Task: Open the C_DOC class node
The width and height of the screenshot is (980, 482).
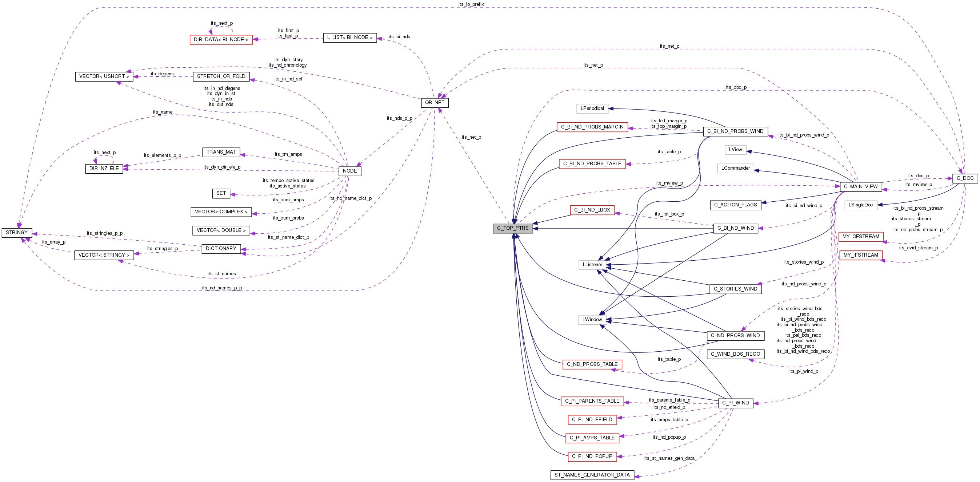Action: pyautogui.click(x=965, y=178)
